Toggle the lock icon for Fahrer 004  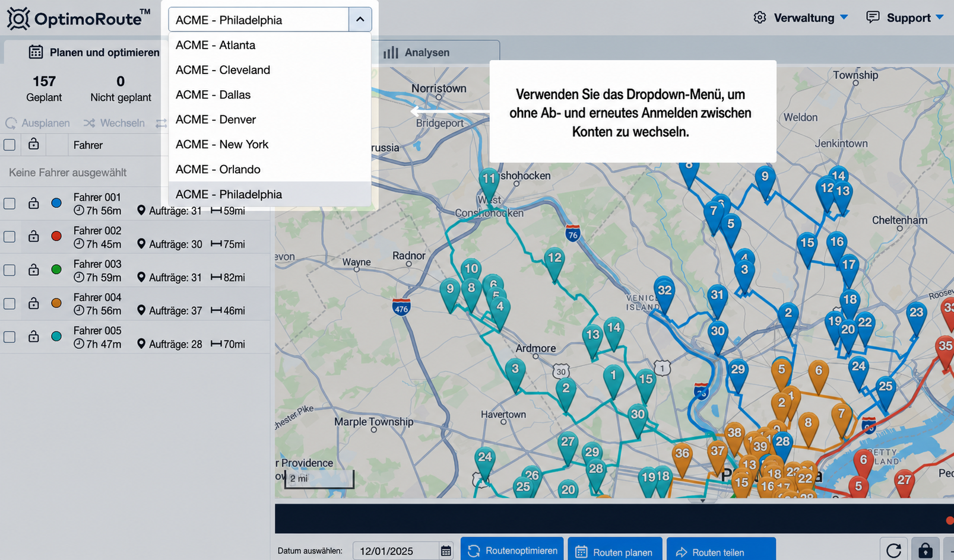[34, 303]
